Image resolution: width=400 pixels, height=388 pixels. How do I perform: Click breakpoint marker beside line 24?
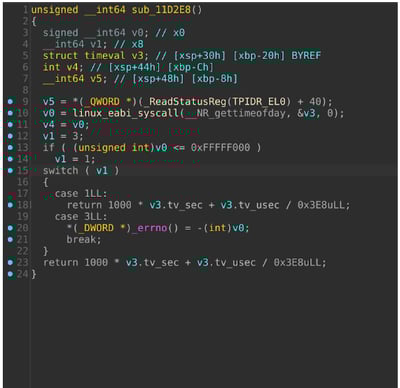(x=10, y=274)
